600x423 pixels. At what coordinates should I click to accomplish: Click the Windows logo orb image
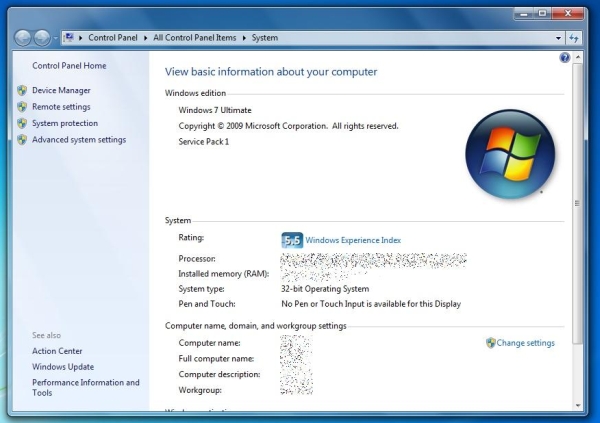[x=510, y=154]
